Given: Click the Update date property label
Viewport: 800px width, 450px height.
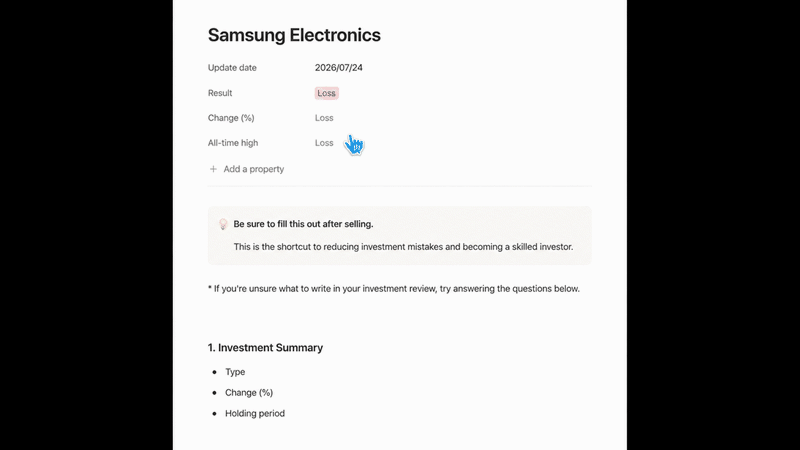Looking at the screenshot, I should [x=232, y=68].
